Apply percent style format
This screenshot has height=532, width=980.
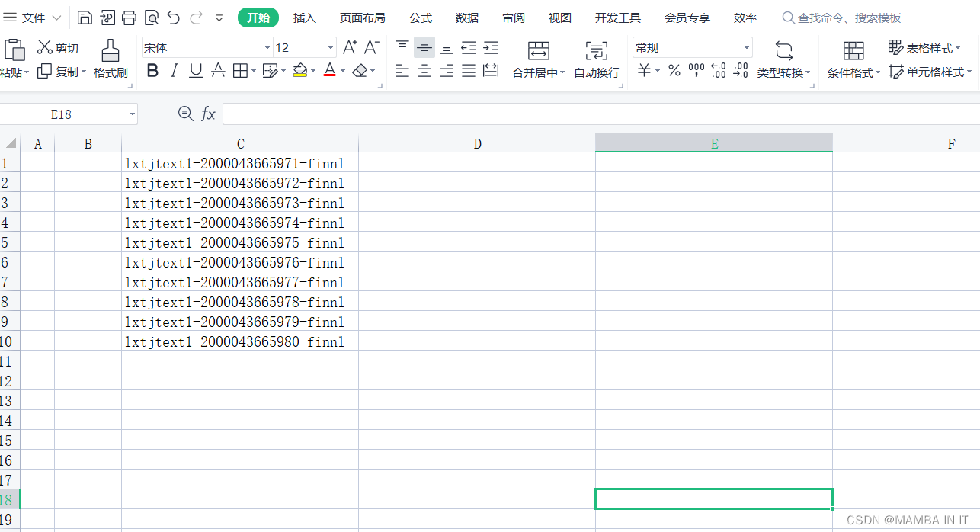674,71
